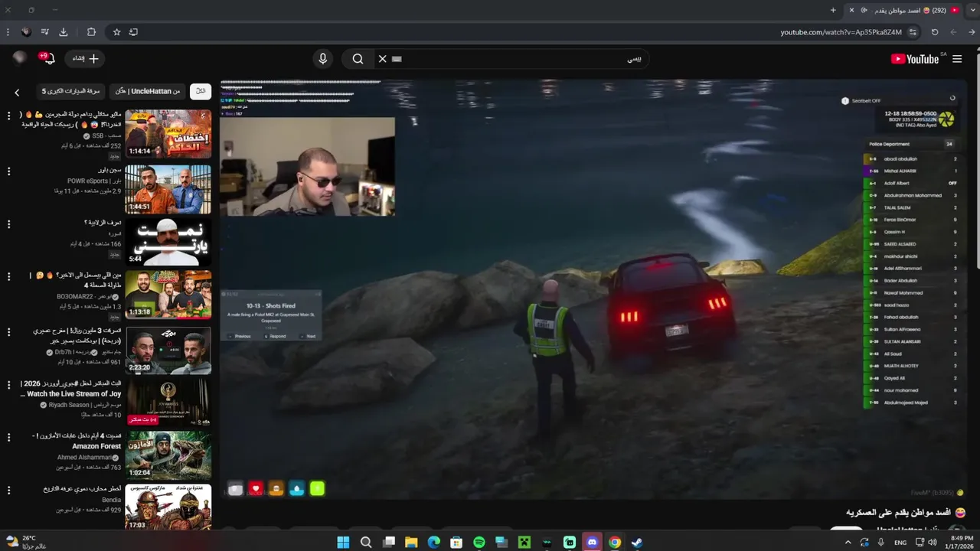Open options menu for the Bendia video
The height and width of the screenshot is (551, 980).
click(9, 489)
